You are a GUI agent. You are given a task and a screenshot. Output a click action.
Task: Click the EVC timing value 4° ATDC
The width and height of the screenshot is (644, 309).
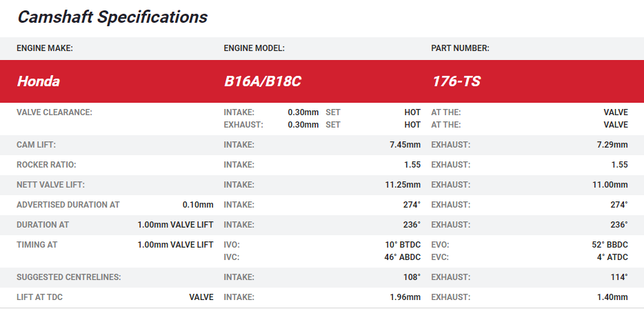pos(612,257)
